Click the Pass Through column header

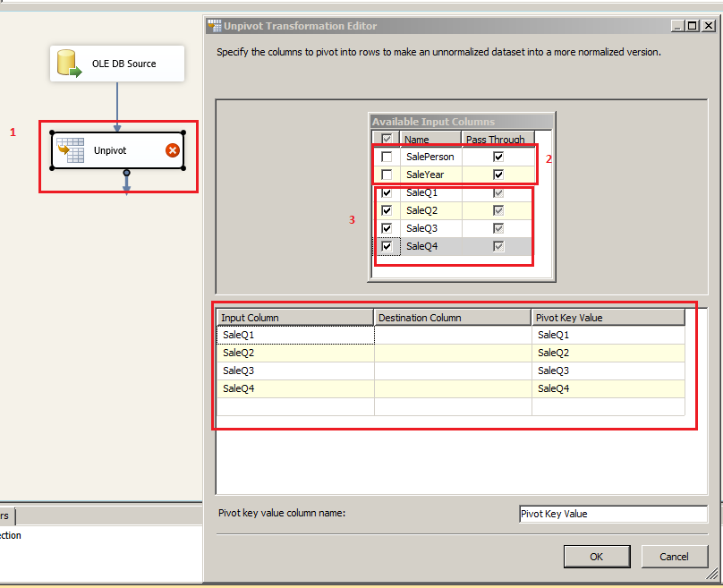point(497,139)
